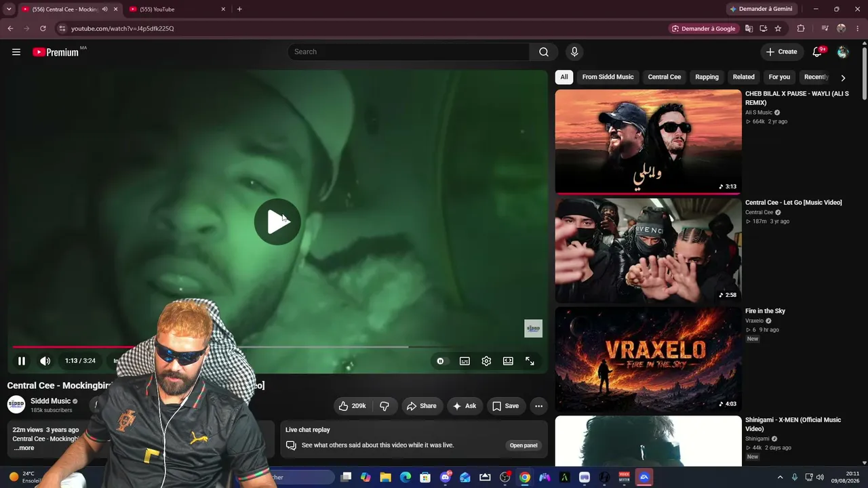
Task: Open CHEB BILAL X PAUSE WAYLI thumbnail
Action: [x=648, y=142]
